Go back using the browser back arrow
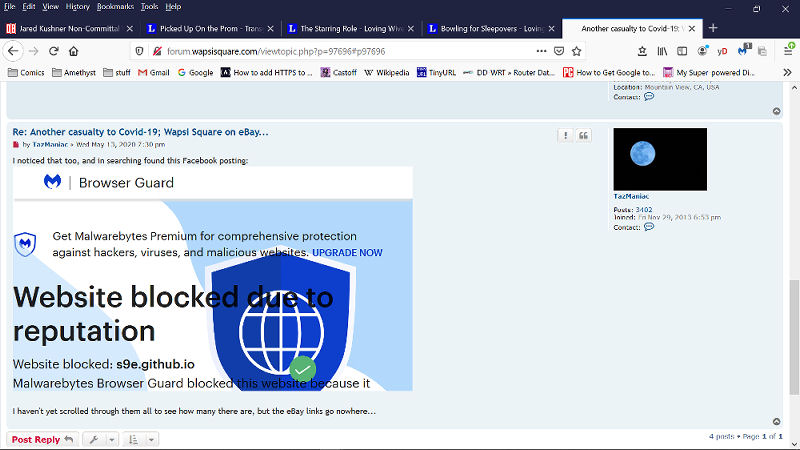The height and width of the screenshot is (450, 800). 13,51
